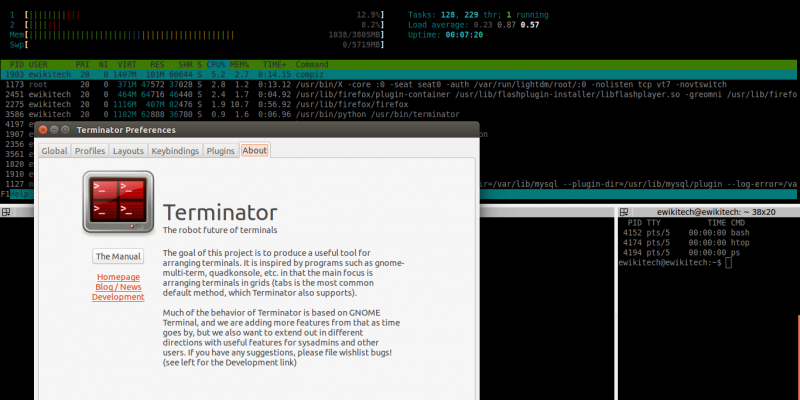Viewport: 800px width, 400px height.
Task: Click the PID TTY TIME CMD header
Action: click(686, 223)
